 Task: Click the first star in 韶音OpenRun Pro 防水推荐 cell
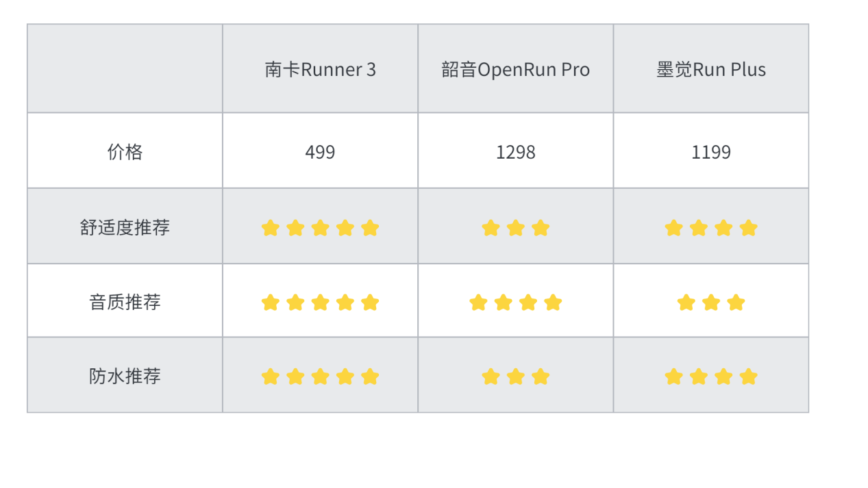click(491, 376)
